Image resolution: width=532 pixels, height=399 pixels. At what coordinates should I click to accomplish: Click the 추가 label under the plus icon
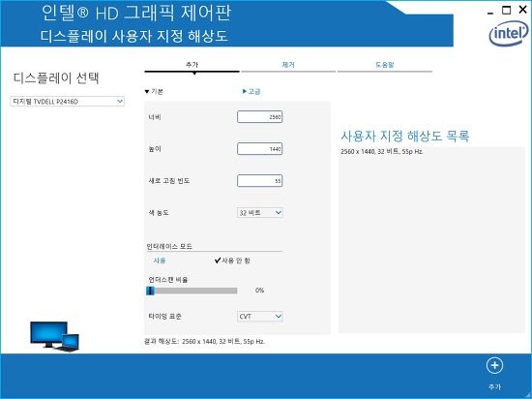494,386
